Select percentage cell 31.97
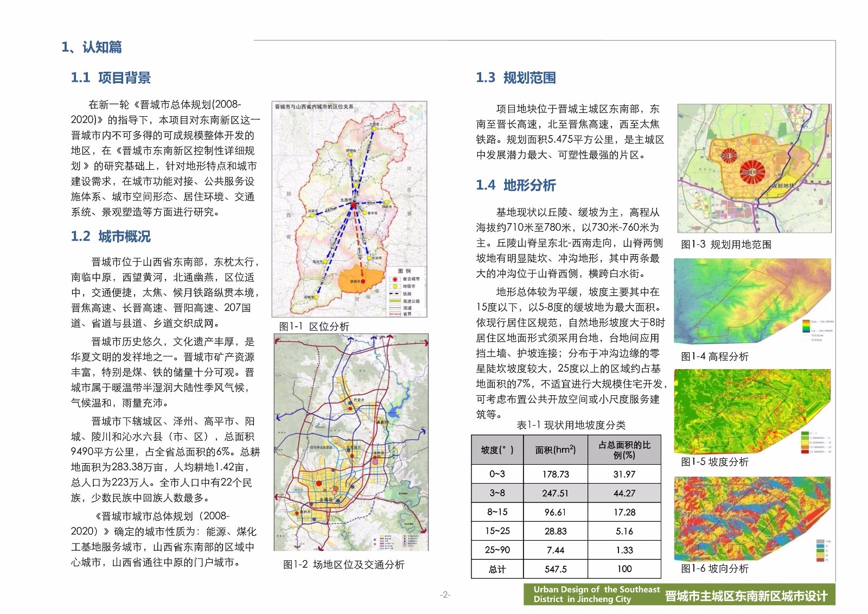868x614 pixels. (624, 474)
